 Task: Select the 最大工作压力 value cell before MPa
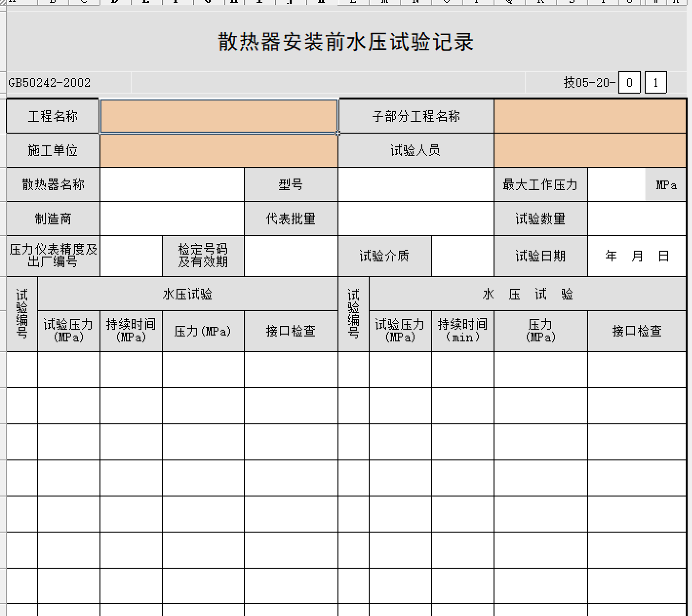(616, 184)
